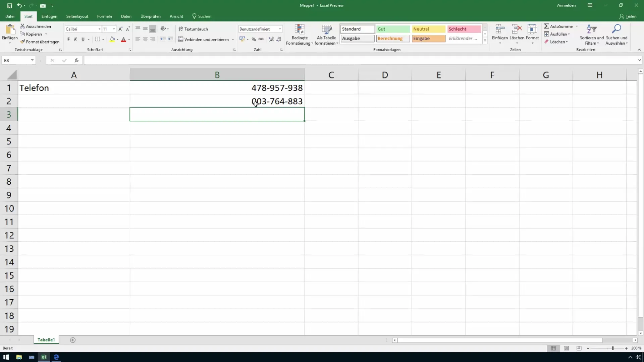Toggle Textumbruch wrap text

click(193, 29)
